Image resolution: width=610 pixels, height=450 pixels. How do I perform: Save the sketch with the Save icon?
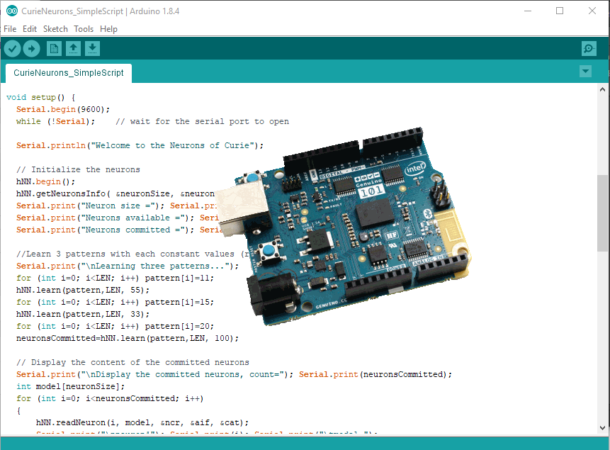[x=92, y=49]
